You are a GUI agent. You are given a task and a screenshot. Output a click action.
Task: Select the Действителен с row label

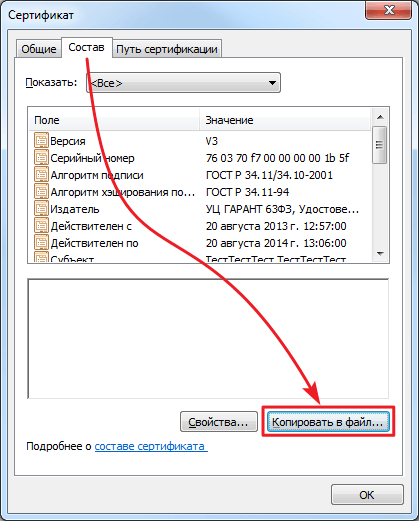pos(91,226)
